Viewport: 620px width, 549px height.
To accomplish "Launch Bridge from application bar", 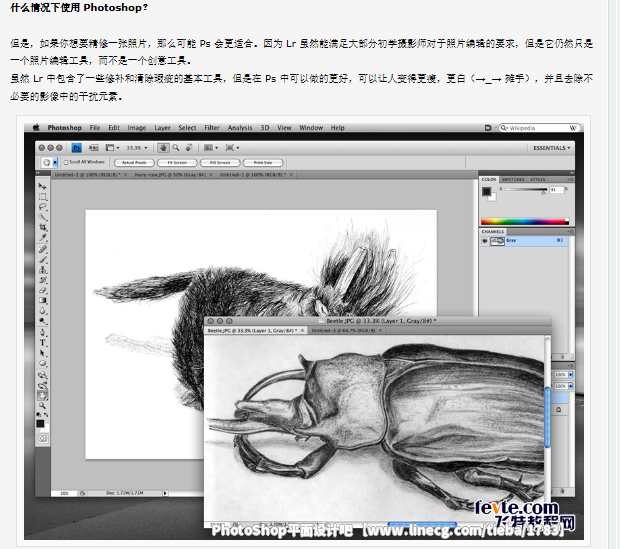I will point(94,148).
